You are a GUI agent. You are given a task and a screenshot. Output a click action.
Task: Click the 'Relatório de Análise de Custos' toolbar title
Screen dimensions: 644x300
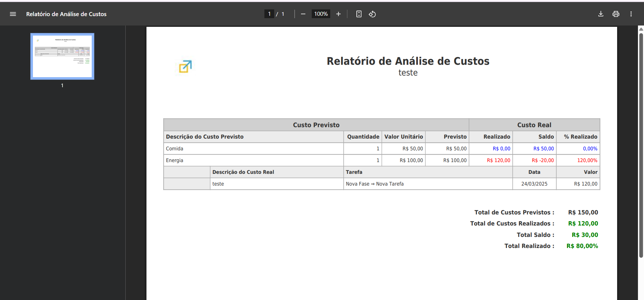point(66,14)
